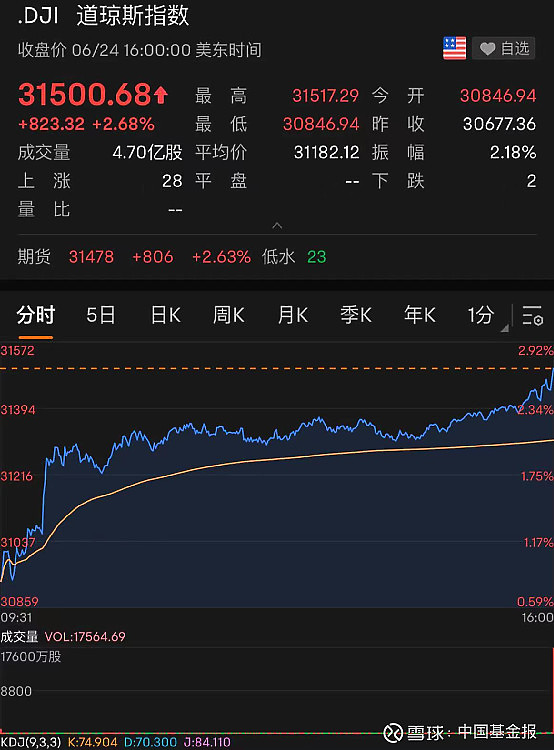Click the .DJI 道琼斯指数 title
This screenshot has width=554, height=750.
pos(103,15)
